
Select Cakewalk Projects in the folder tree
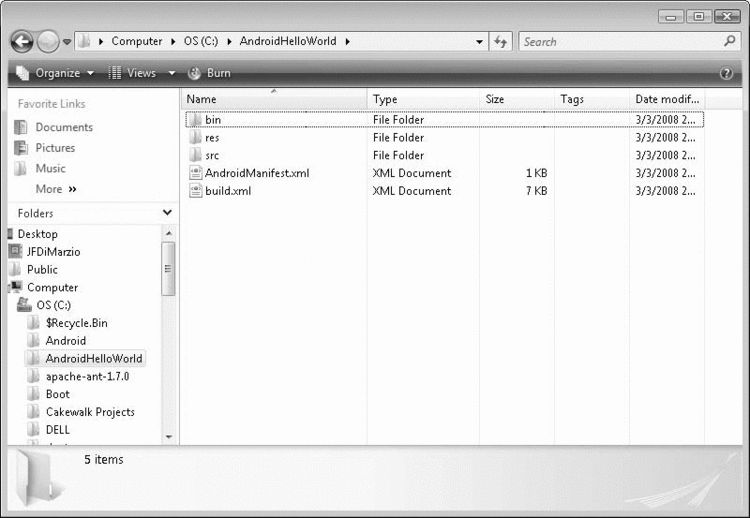tap(90, 412)
